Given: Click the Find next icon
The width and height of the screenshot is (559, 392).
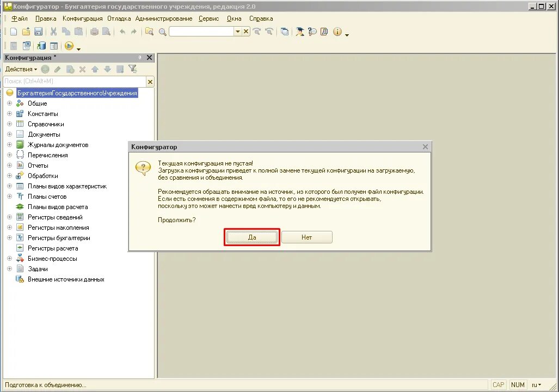Looking at the screenshot, I should point(257,32).
